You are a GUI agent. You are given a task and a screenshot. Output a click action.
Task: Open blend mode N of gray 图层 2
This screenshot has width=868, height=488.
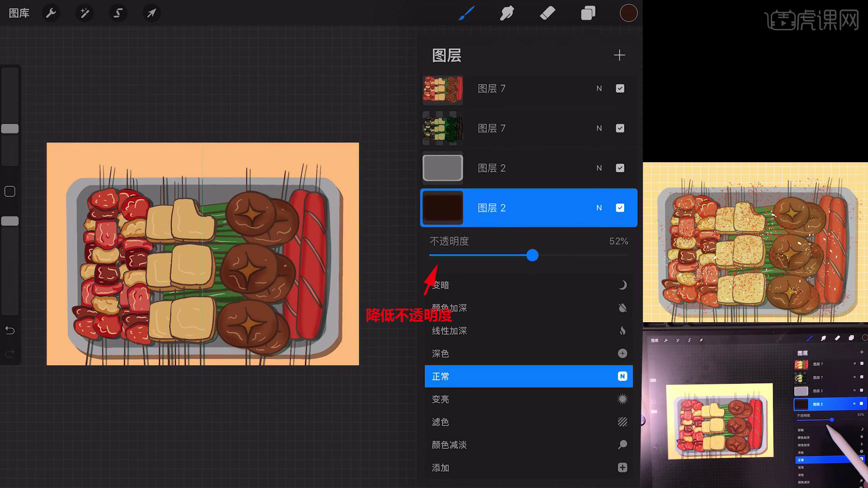coord(599,168)
